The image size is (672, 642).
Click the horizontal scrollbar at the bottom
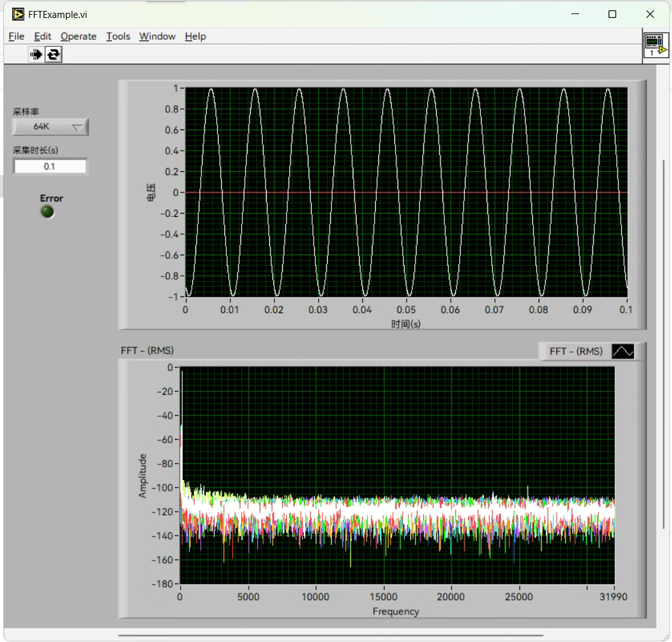coord(330,636)
